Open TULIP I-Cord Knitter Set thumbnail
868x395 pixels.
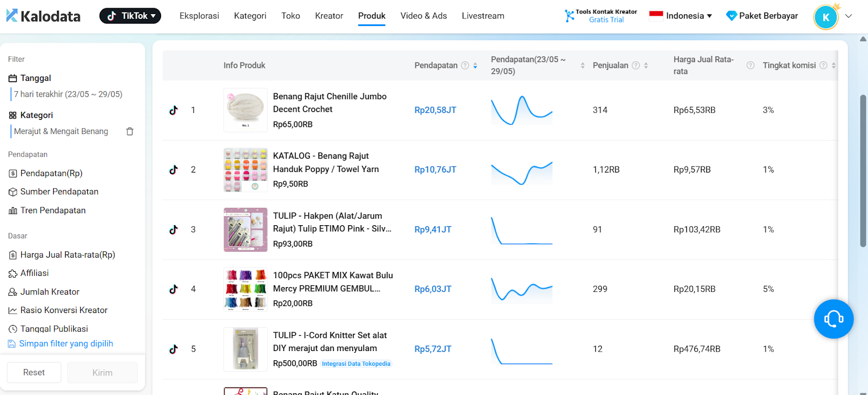tap(246, 349)
